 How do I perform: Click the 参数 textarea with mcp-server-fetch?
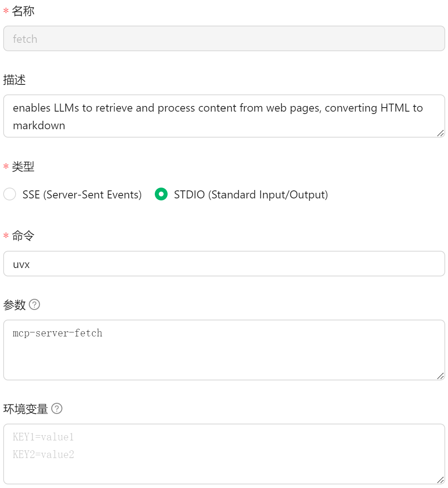[224, 350]
